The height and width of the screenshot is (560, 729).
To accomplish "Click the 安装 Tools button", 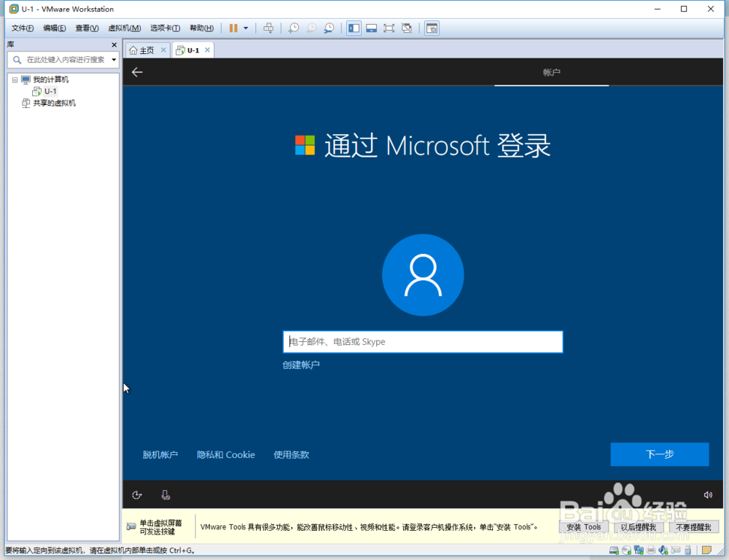I will 583,527.
